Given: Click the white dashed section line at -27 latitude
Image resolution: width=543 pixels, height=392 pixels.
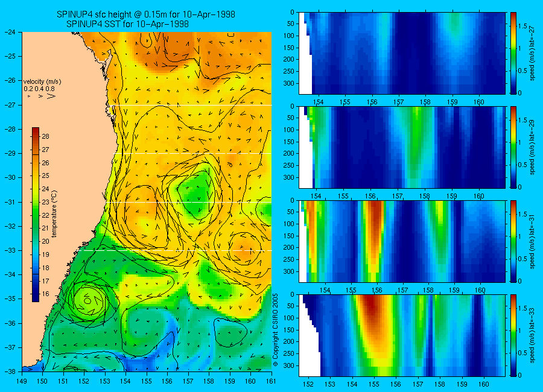Looking at the screenshot, I should (x=194, y=105).
